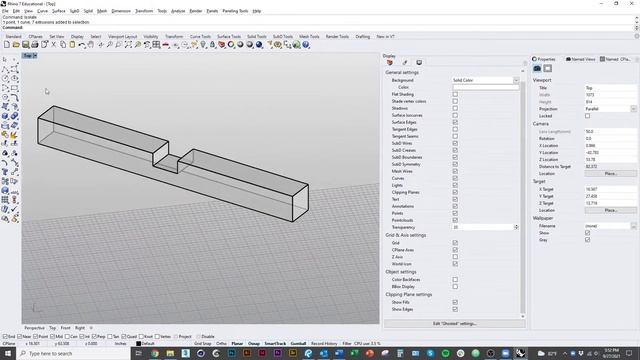Click the Save disk icon
Screen dimensions: 640x360
26,45
